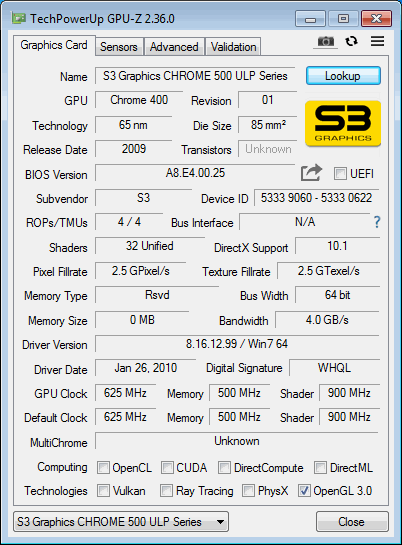Open the GPU selection dropdown
This screenshot has width=402, height=545.
click(x=121, y=521)
